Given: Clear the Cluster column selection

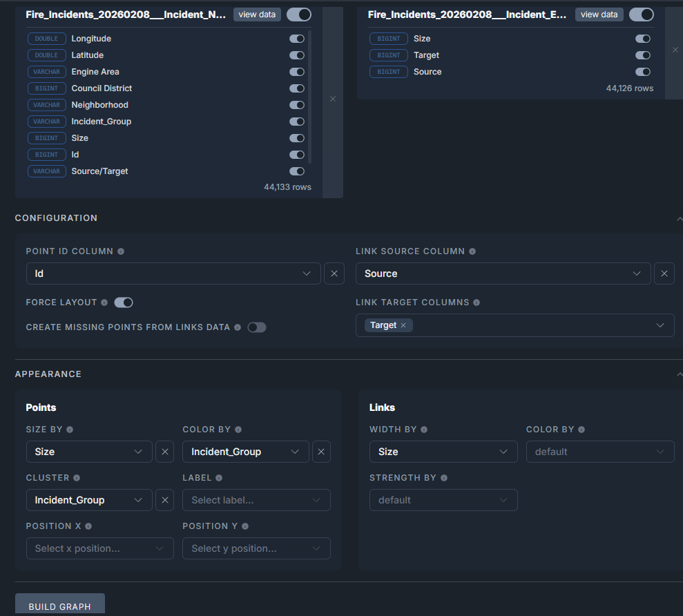Looking at the screenshot, I should click(164, 500).
